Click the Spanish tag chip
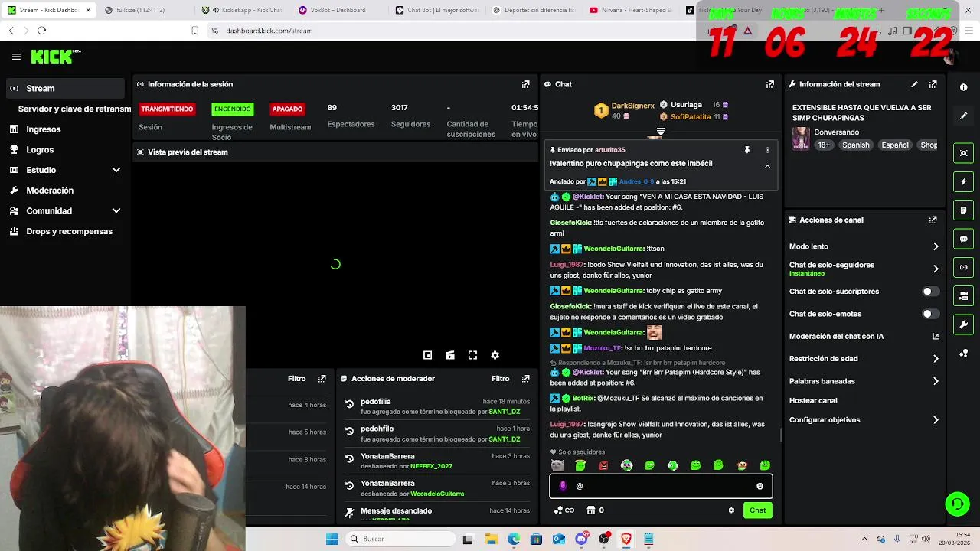The height and width of the screenshot is (551, 980). pyautogui.click(x=855, y=145)
